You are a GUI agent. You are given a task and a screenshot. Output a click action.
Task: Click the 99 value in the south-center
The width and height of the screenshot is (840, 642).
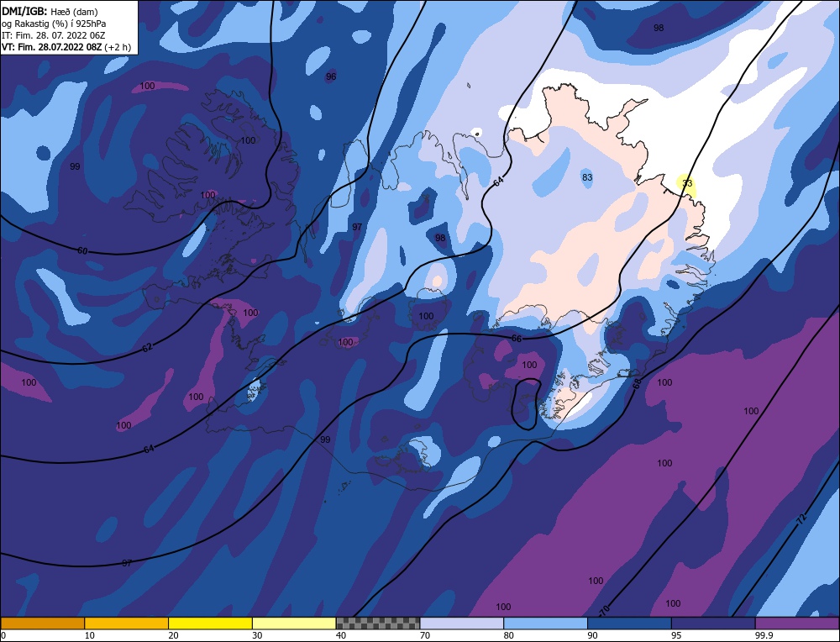click(325, 439)
